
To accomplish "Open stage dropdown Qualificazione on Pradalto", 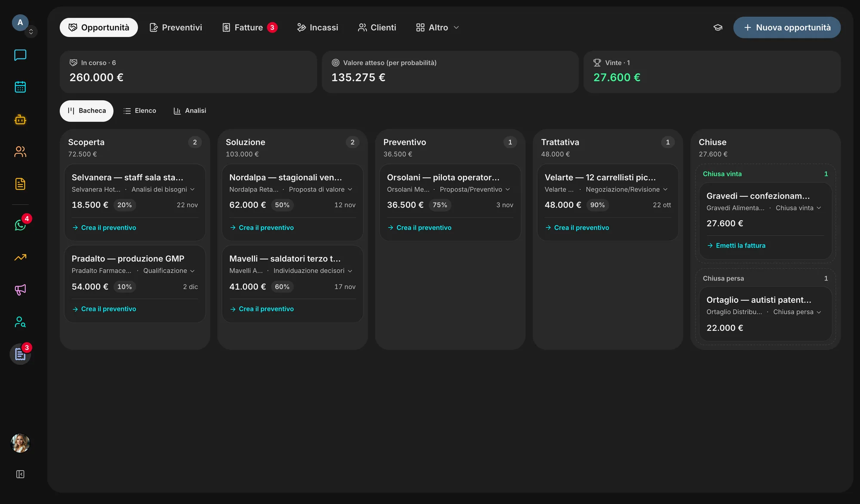I will [169, 270].
